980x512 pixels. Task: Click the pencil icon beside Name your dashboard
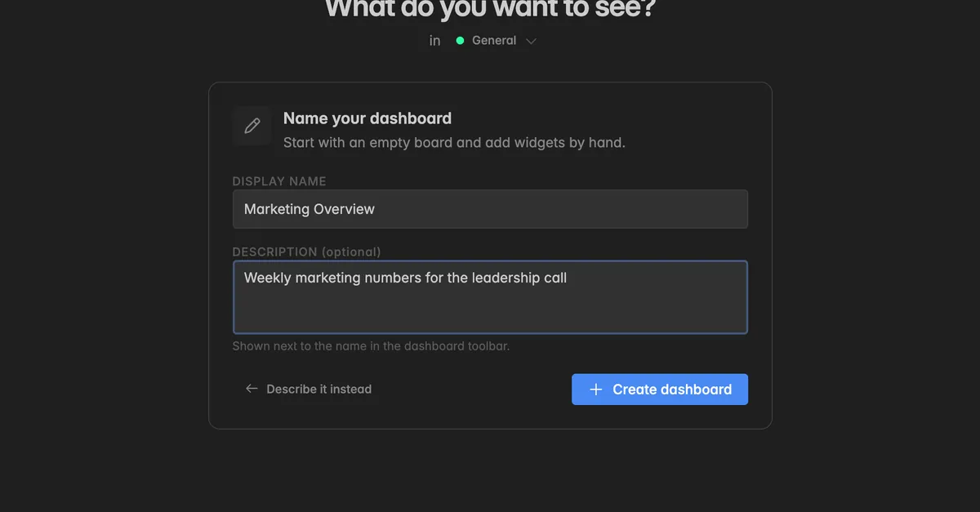coord(252,126)
